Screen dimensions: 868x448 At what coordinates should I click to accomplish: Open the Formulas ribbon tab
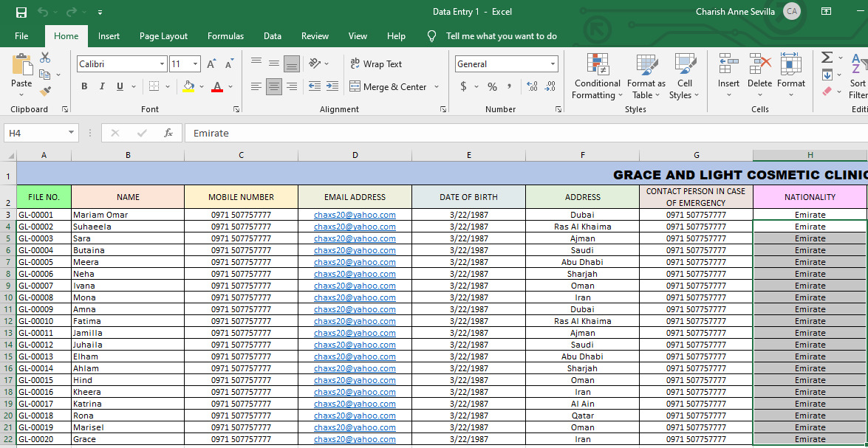pyautogui.click(x=225, y=36)
